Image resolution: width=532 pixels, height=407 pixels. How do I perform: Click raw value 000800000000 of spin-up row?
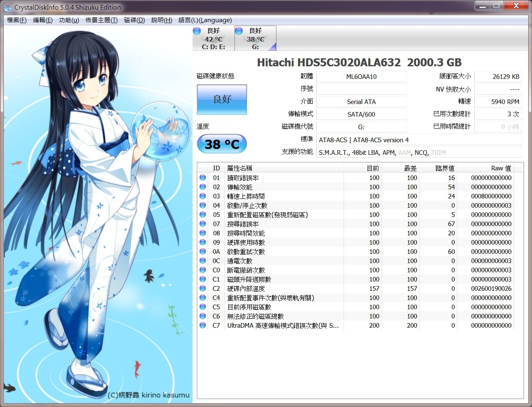click(491, 196)
